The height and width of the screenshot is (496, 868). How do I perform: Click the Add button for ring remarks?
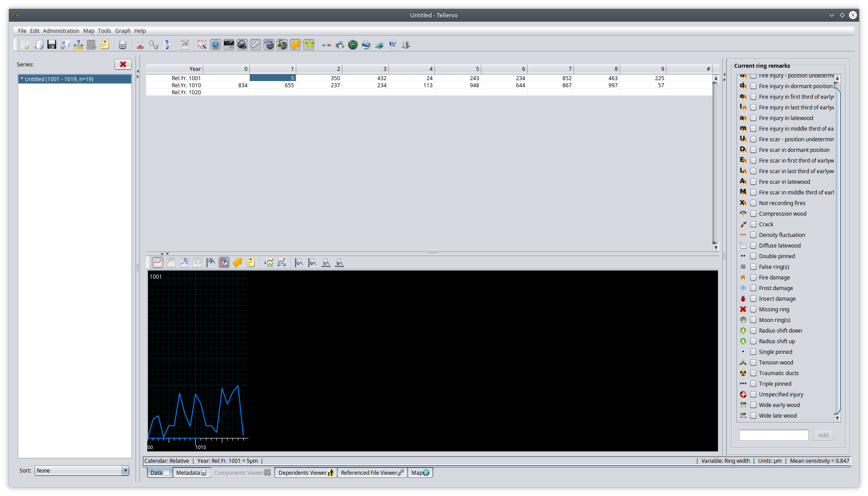[x=823, y=434]
